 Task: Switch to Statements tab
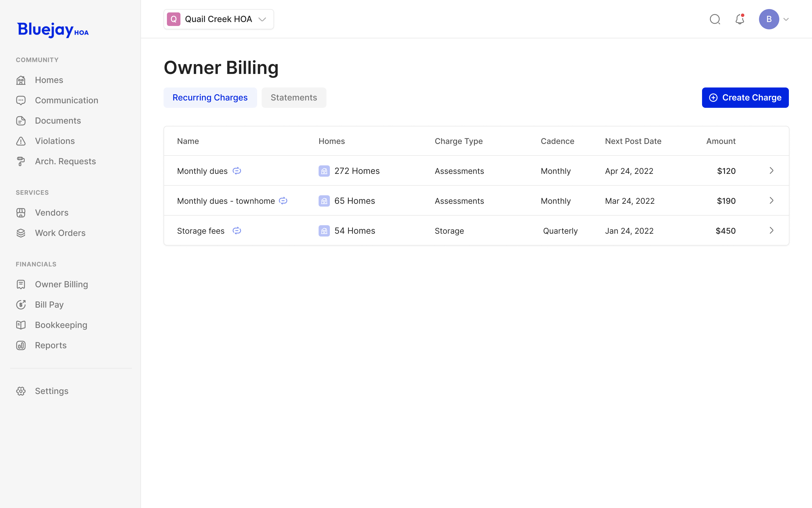[x=294, y=97]
